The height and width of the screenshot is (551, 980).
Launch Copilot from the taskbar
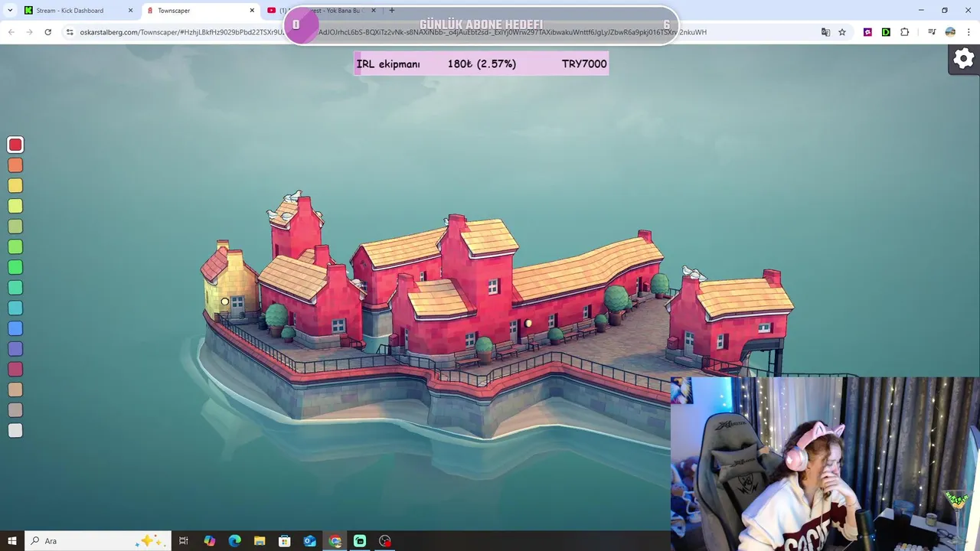[x=210, y=541]
